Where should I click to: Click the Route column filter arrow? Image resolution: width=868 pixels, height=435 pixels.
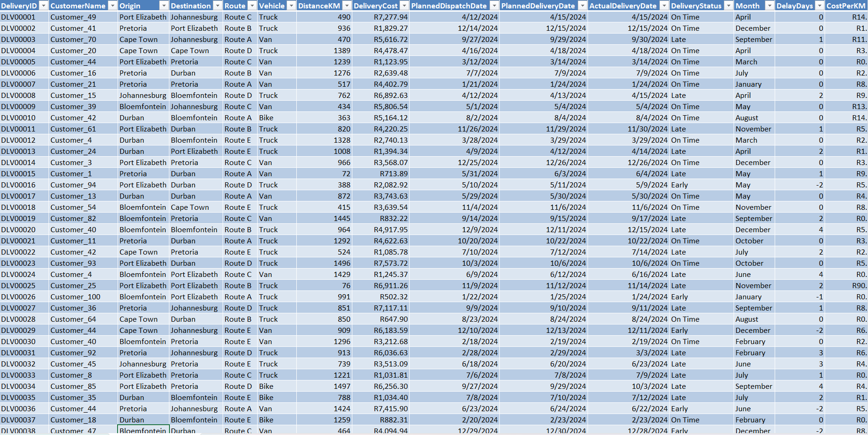tap(252, 6)
